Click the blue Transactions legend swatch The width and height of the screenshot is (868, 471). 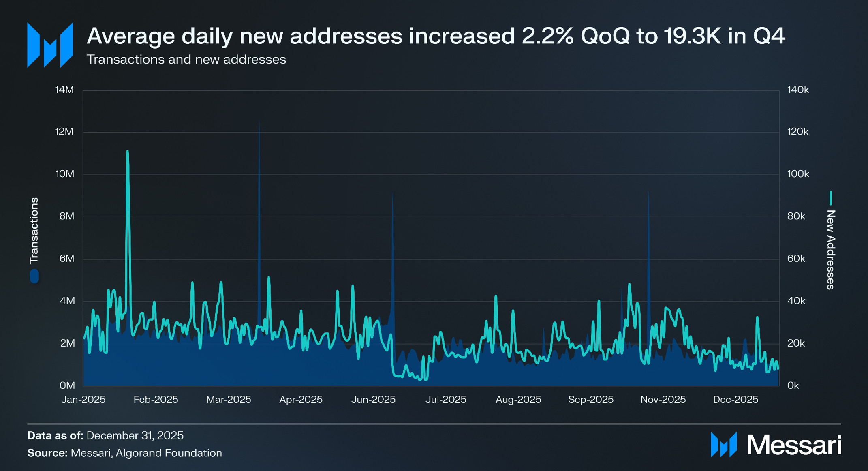point(34,276)
